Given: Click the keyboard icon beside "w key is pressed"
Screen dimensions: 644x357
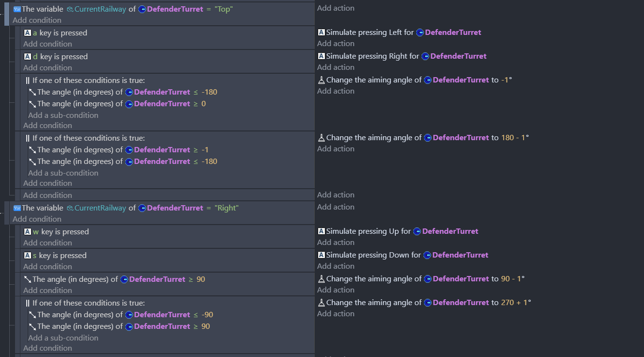Looking at the screenshot, I should [x=28, y=232].
